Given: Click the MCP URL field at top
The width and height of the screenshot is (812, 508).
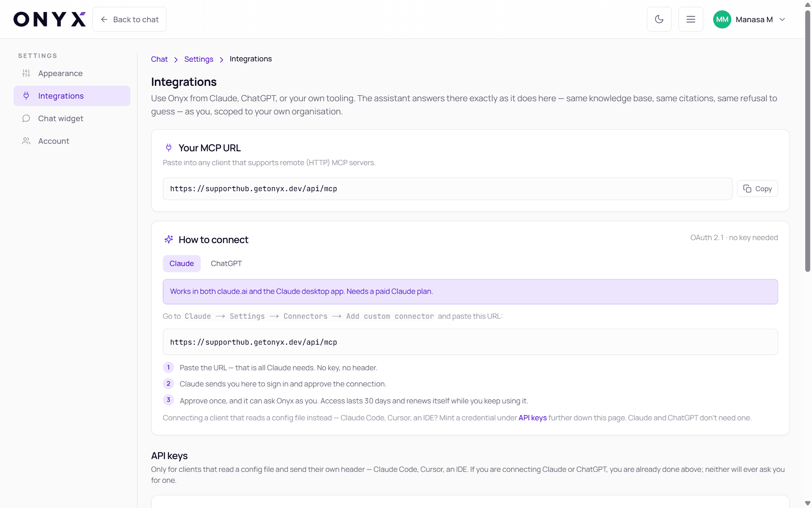Looking at the screenshot, I should tap(447, 189).
